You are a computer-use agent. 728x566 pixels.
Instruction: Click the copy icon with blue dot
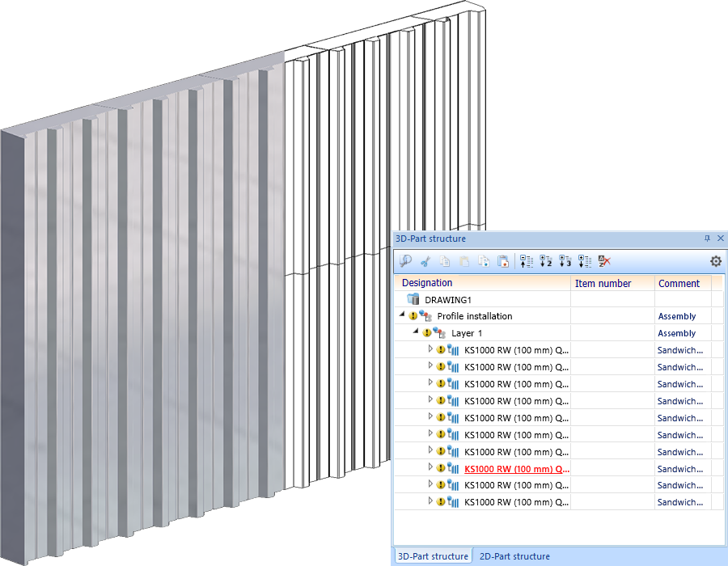484,261
